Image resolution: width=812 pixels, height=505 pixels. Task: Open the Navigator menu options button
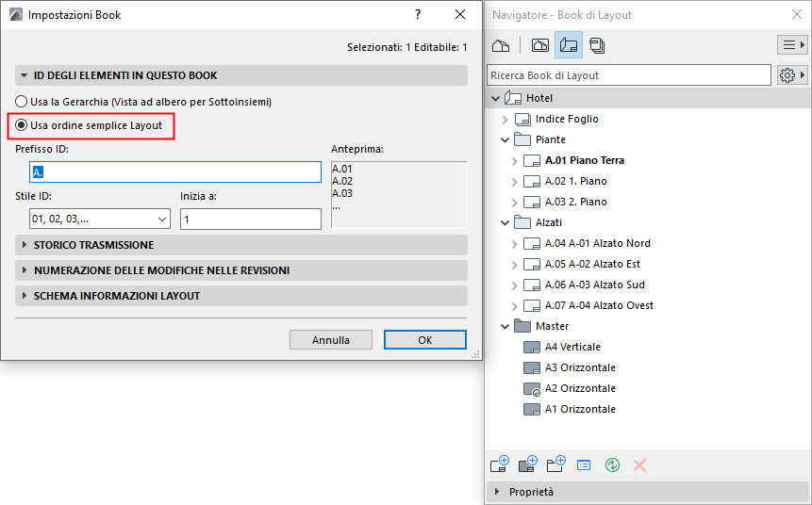(x=792, y=45)
